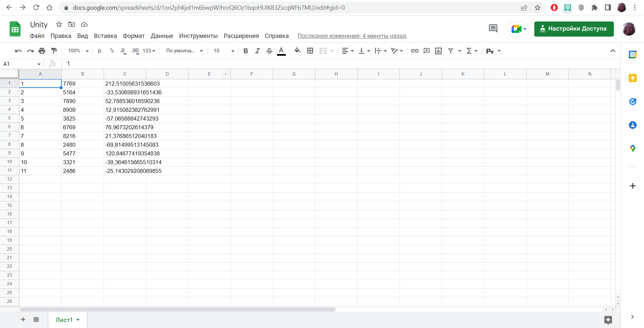644x328 pixels.
Task: Click the Unity document title
Action: click(x=39, y=25)
